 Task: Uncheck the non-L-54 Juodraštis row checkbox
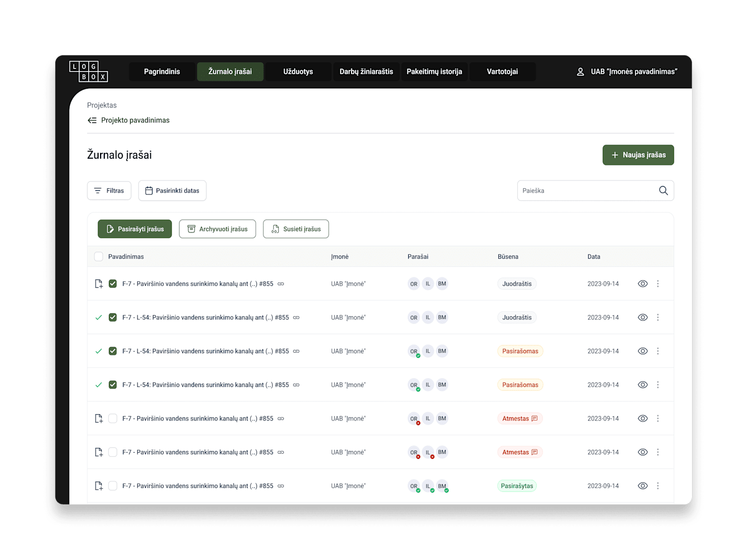coord(113,284)
